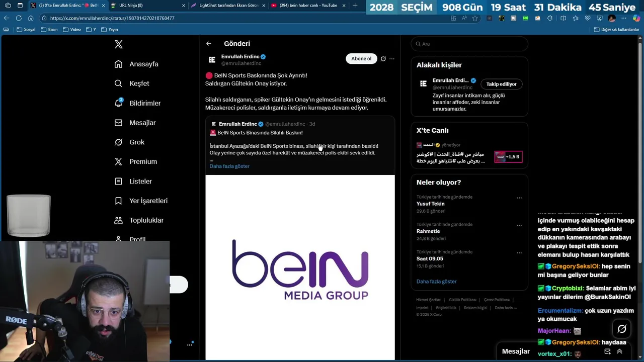Open the favorites list icon

click(576, 18)
